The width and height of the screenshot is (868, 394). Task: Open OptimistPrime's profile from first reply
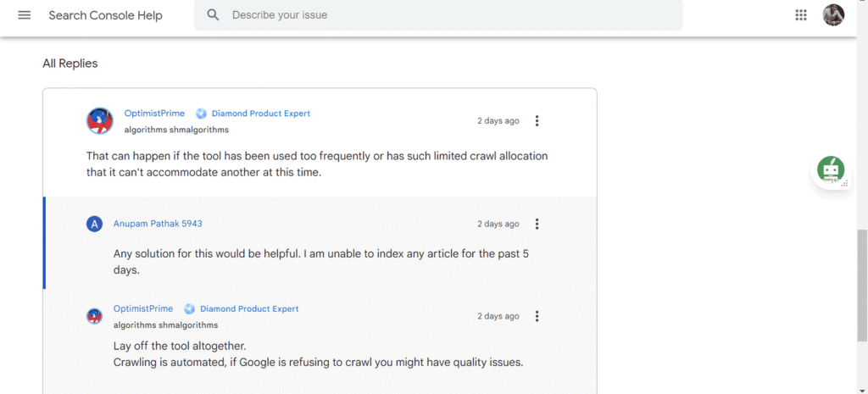154,114
